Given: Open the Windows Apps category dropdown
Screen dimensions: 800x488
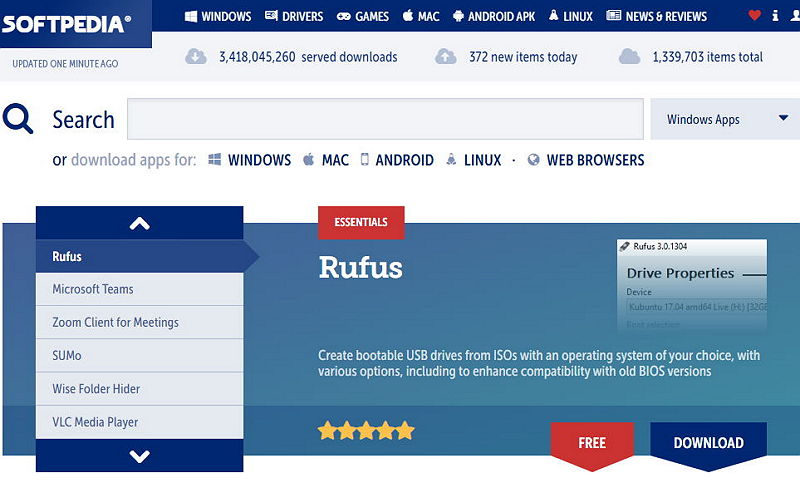Looking at the screenshot, I should [x=725, y=119].
